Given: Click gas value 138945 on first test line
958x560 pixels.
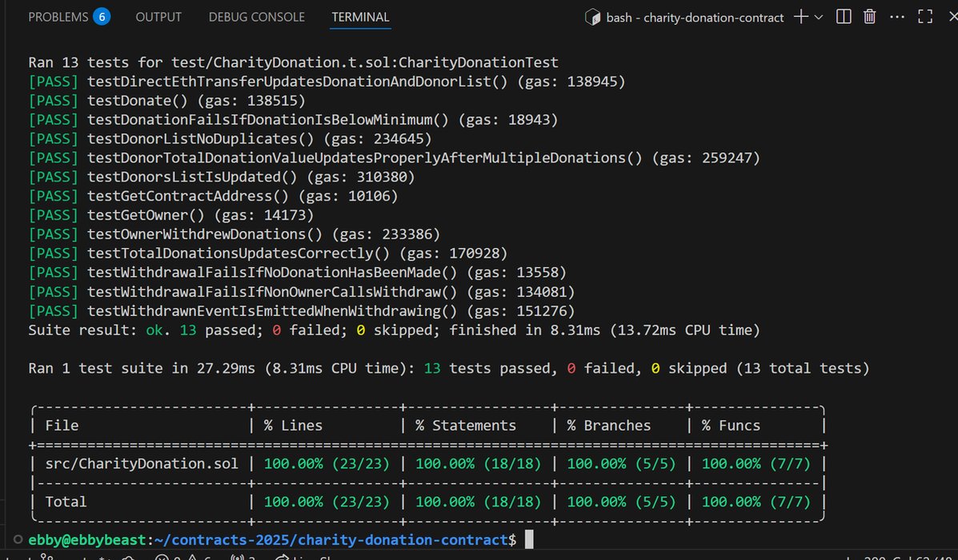Looking at the screenshot, I should click(x=592, y=82).
